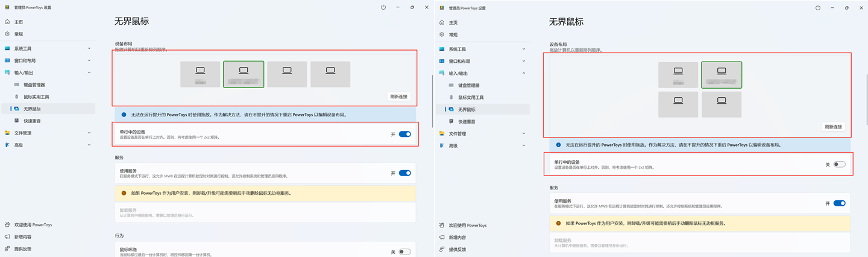This screenshot has width=868, height=257.
Task: Click 无界鼠标 page heading in the right window
Action: point(566,22)
